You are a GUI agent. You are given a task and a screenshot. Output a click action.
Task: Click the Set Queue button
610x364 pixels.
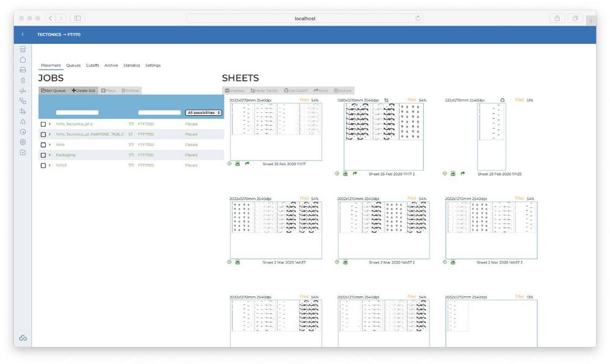(x=54, y=90)
